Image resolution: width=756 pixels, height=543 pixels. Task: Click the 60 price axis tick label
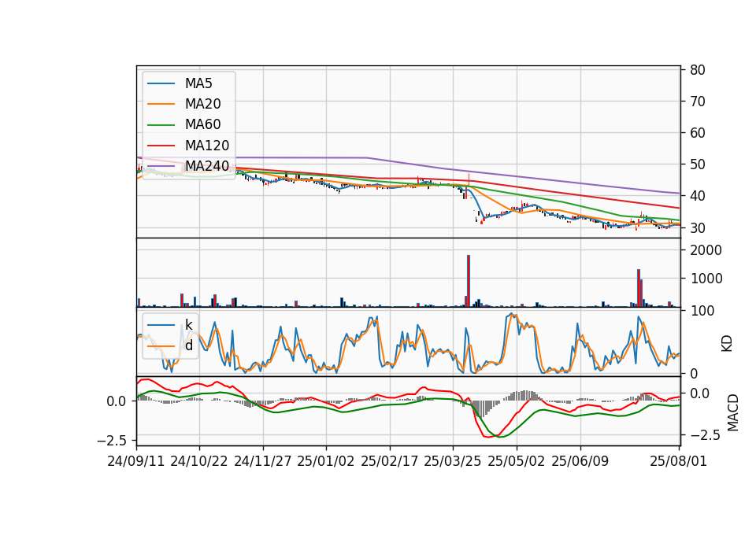point(697,133)
